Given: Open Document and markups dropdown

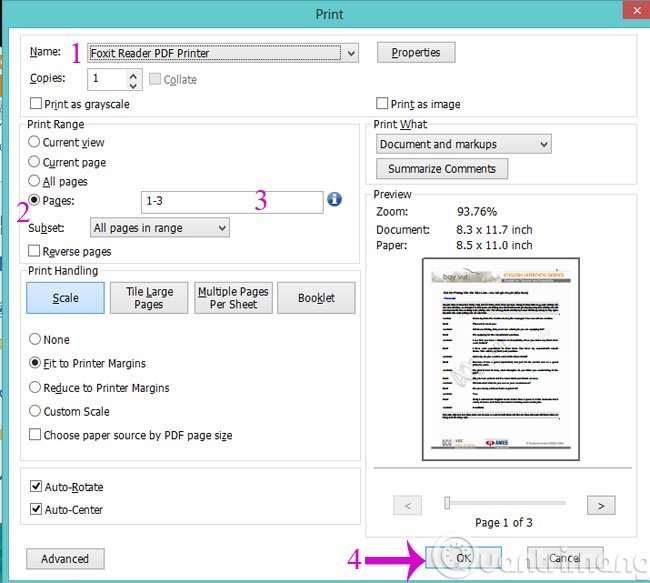Looking at the screenshot, I should [x=543, y=144].
